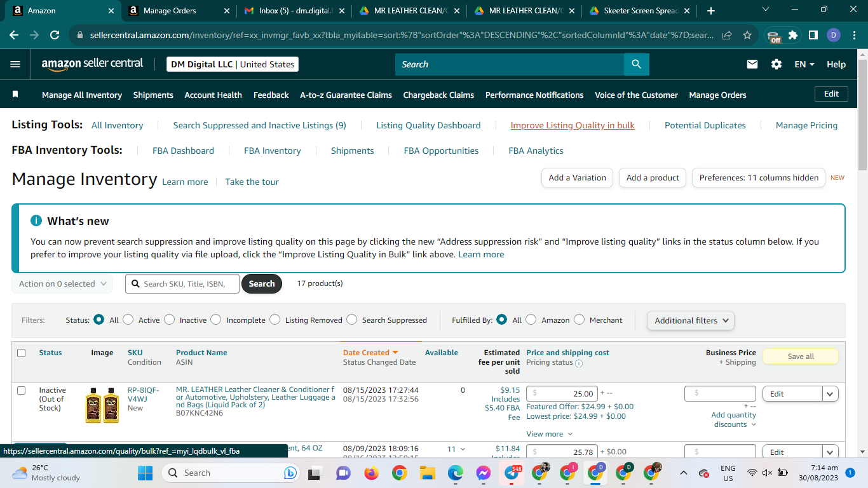868x488 pixels.
Task: Bookmark this page with the star icon
Action: 747,35
